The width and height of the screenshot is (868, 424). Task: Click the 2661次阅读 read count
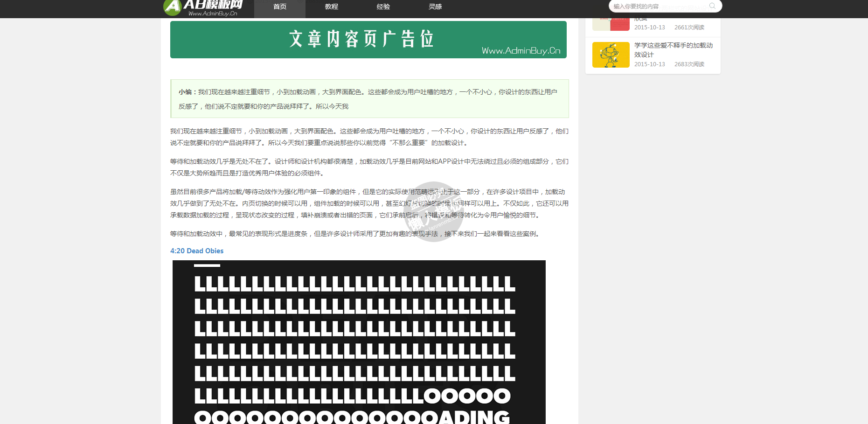(x=689, y=28)
